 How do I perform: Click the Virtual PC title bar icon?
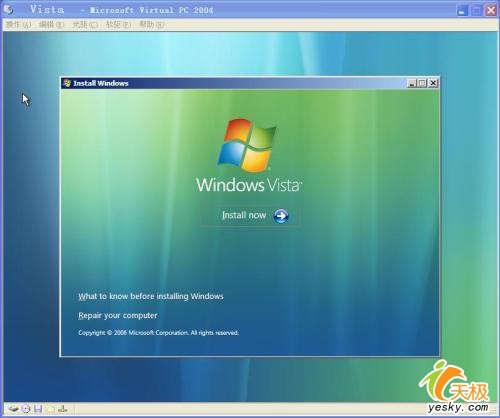pos(8,10)
